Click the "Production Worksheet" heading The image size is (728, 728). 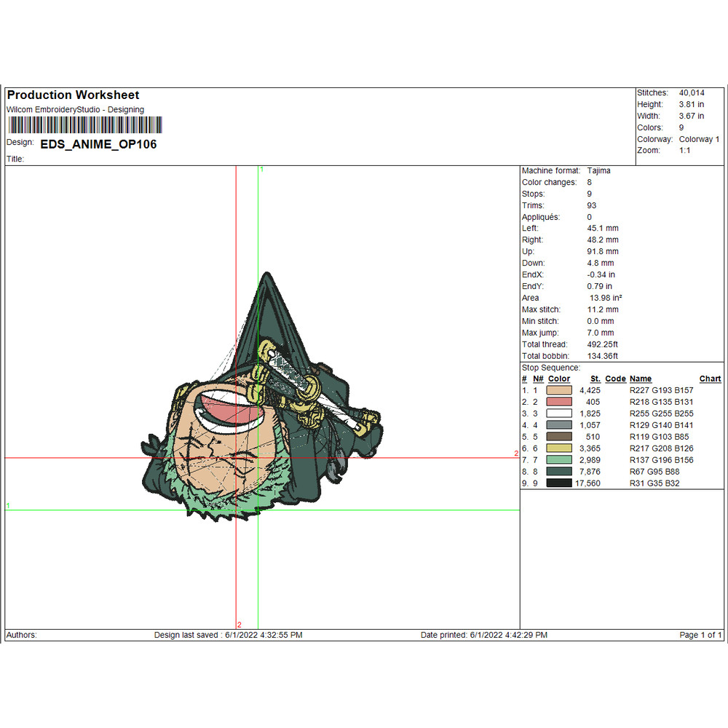pos(73,95)
